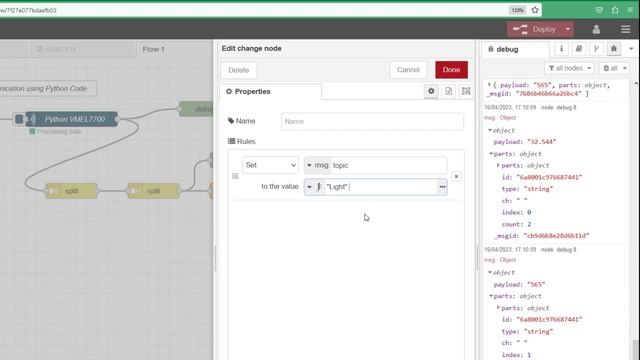Screen dimensions: 640x360
Task: Collapse the object with payload "32.544"
Action: click(490, 130)
